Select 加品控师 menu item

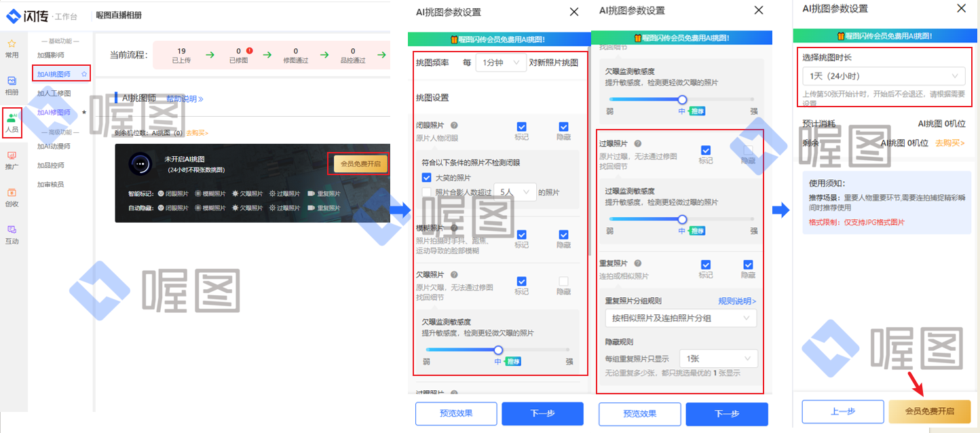click(51, 165)
